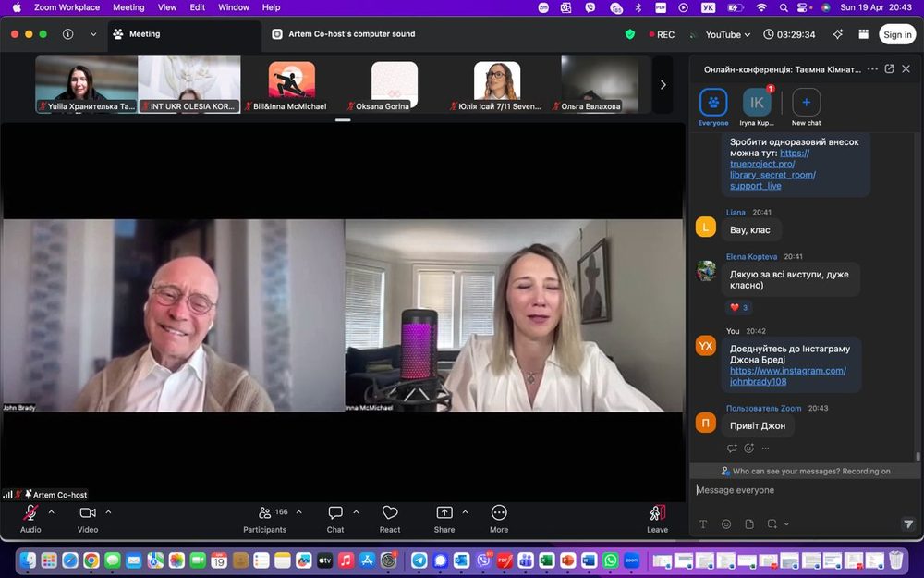
Task: Expand the arrow next to Participants
Action: (298, 512)
